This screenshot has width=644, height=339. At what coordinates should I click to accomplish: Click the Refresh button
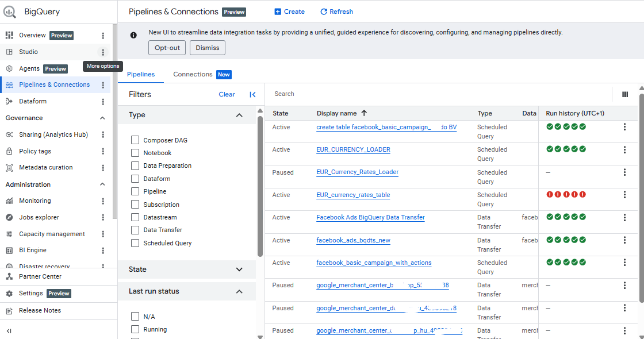point(336,11)
